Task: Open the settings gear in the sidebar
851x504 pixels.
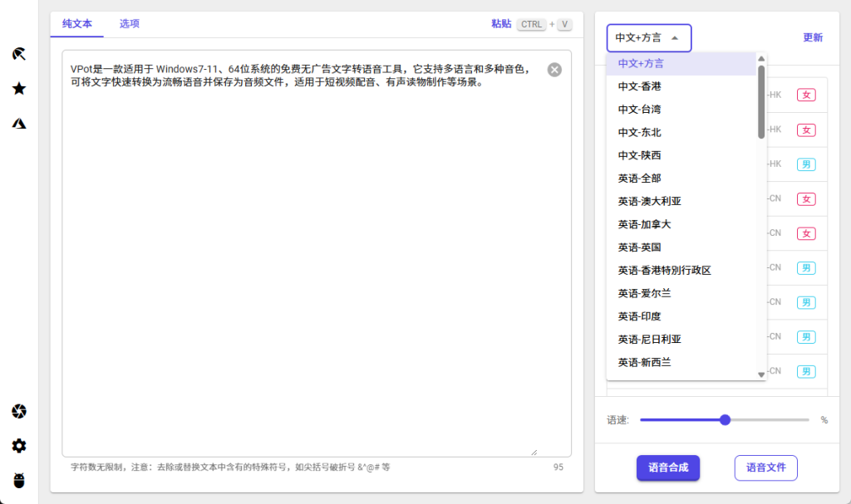Action: click(x=18, y=446)
